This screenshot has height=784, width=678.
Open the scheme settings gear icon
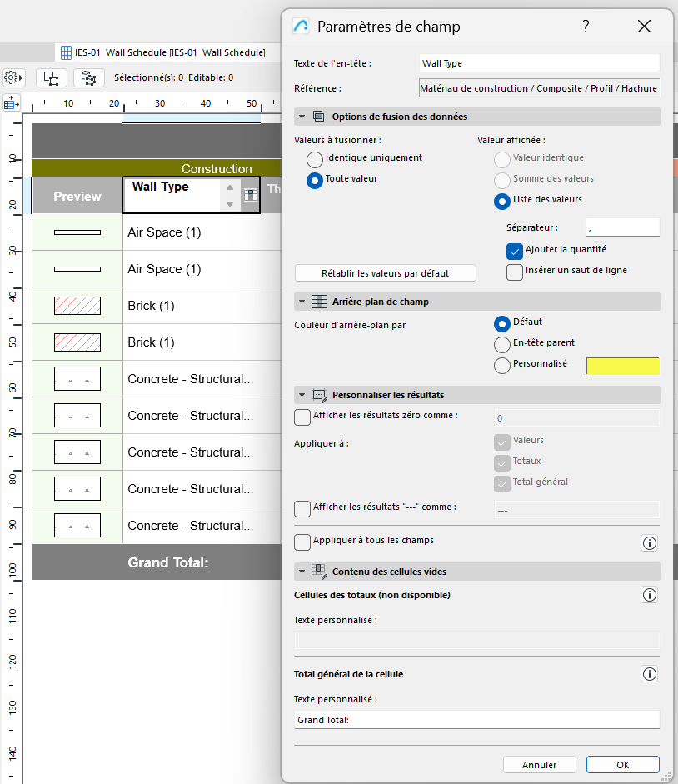[13, 77]
